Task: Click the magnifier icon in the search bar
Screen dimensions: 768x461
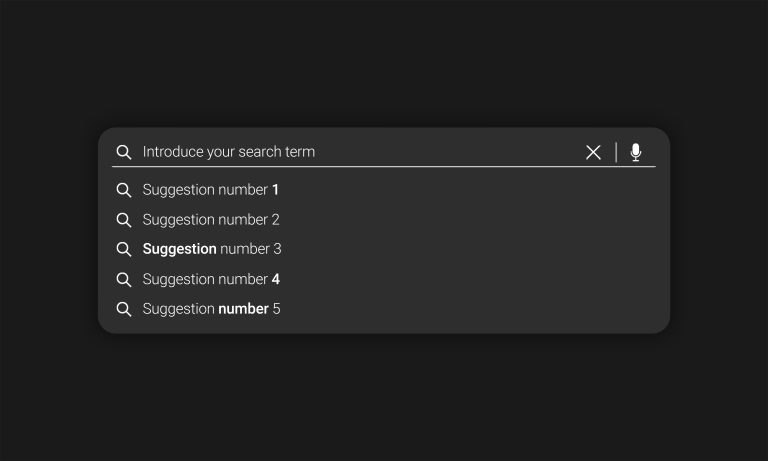Action: (x=124, y=152)
